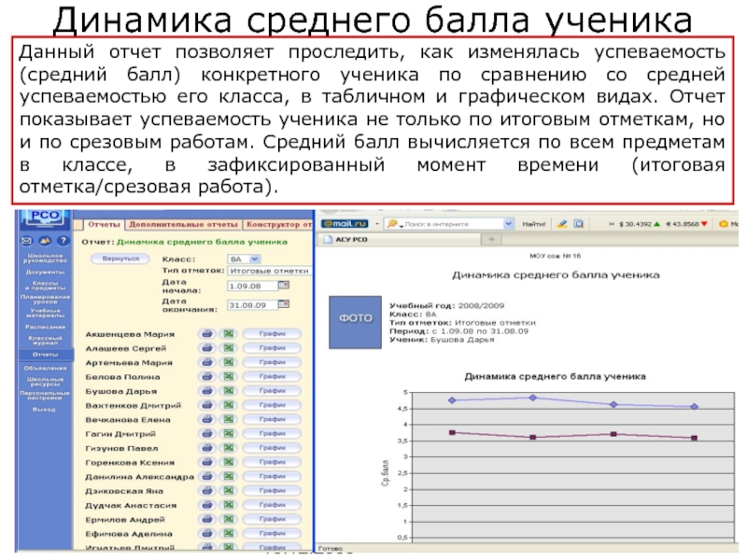Expand the mail.ru search box dropdown arrow
The width and height of the screenshot is (747, 560).
coord(508,224)
